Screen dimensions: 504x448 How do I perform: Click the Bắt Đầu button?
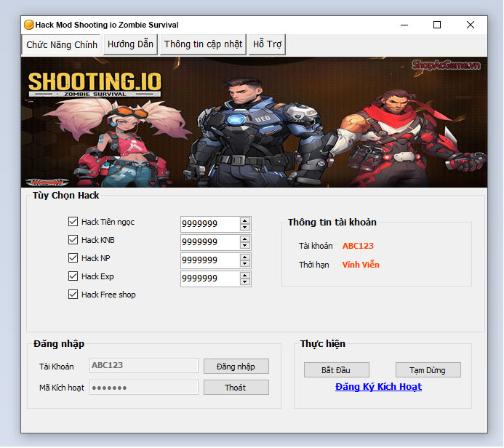point(336,370)
